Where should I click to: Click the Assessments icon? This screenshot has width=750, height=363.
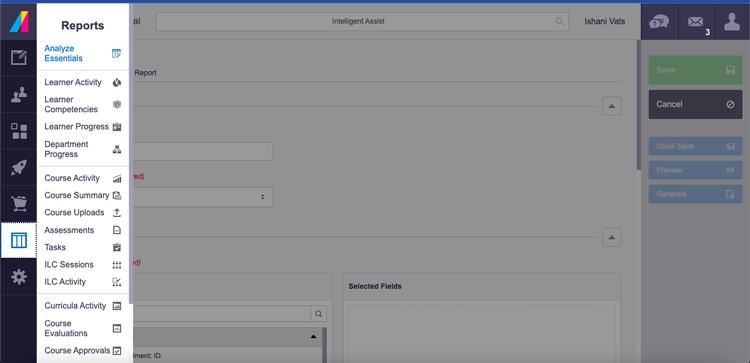coord(117,231)
